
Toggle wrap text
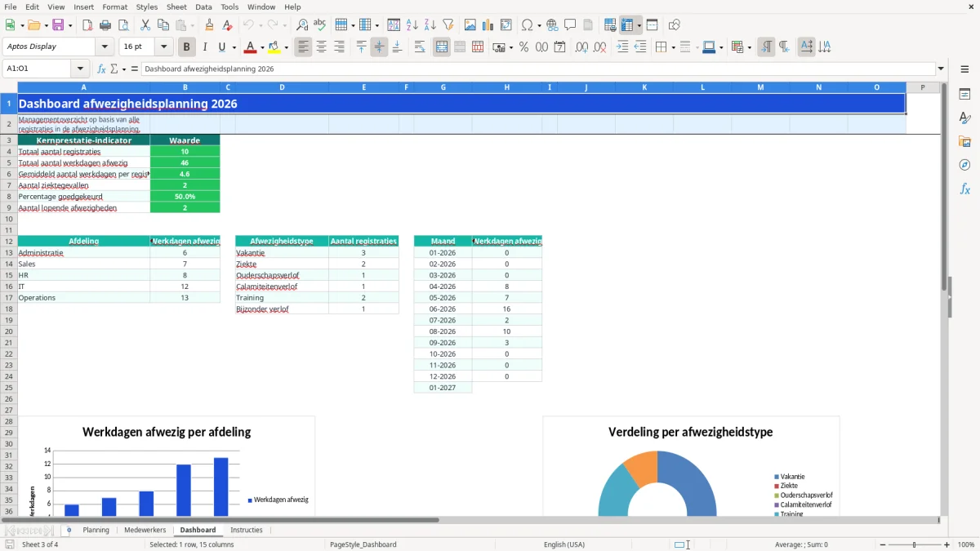[x=420, y=47]
